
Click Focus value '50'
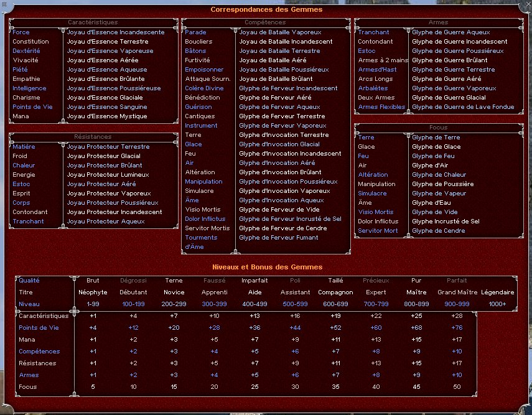tap(457, 387)
